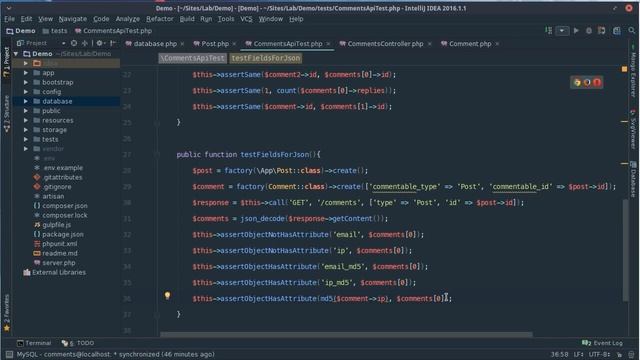Click the yellow inspection status indicator
This screenshot has height=360, width=640.
click(x=624, y=69)
